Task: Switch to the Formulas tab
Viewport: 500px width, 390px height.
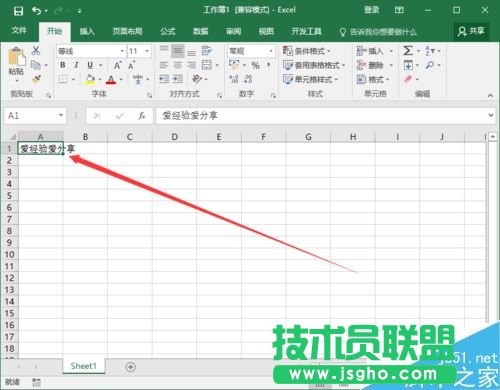Action: coord(168,31)
